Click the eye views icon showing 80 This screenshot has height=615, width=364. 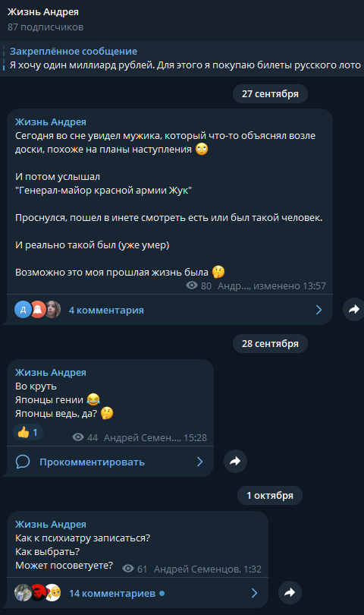[192, 285]
